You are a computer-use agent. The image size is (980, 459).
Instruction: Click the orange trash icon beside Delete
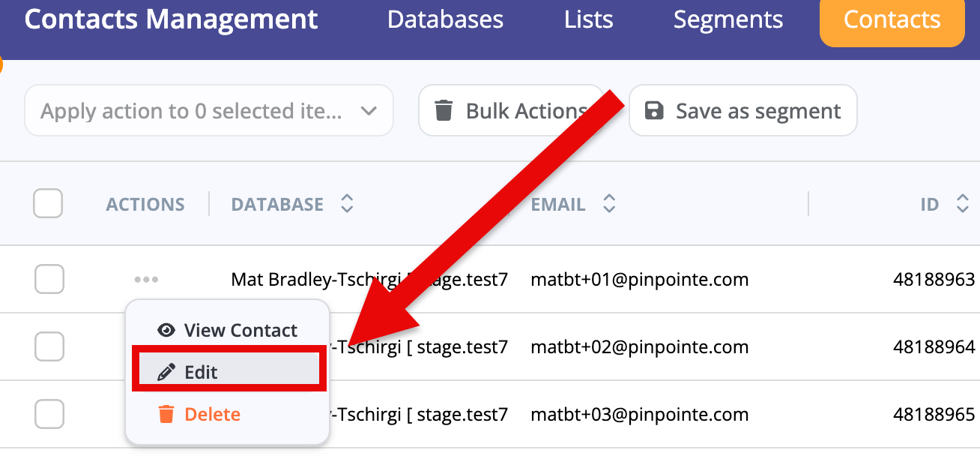(x=166, y=414)
